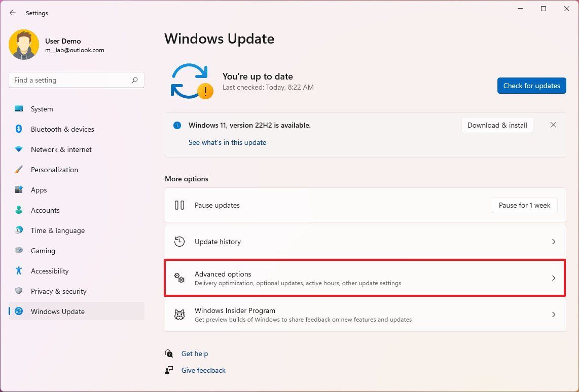Click the Windows Insider Program icon
579x392 pixels.
click(x=179, y=315)
